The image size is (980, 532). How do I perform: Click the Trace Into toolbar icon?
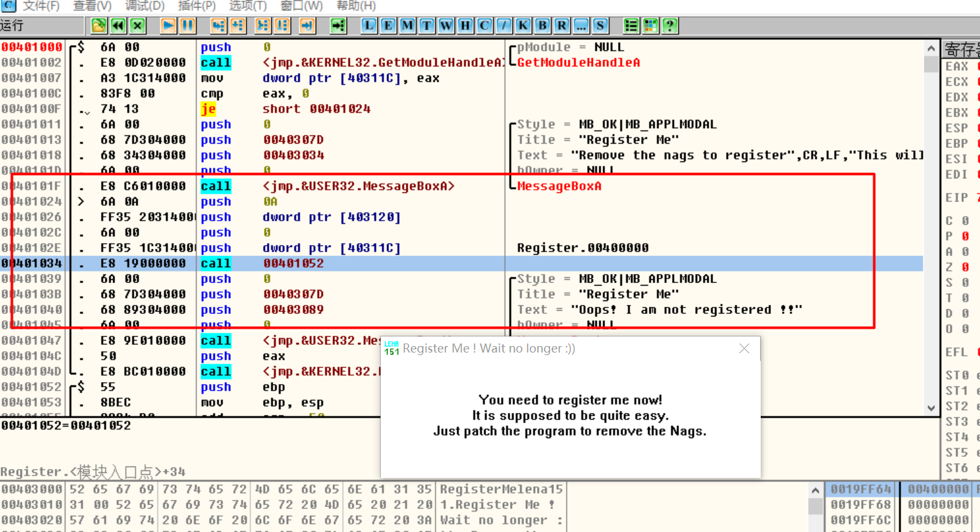coord(262,26)
